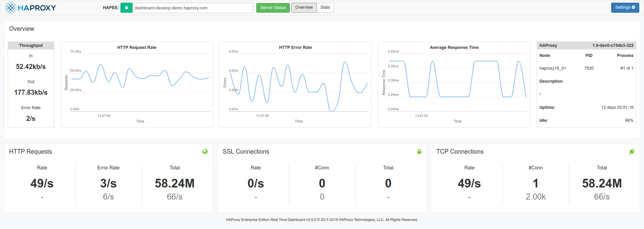644x229 pixels.
Task: Click the HTTP Error Rate chart
Action: point(295,84)
